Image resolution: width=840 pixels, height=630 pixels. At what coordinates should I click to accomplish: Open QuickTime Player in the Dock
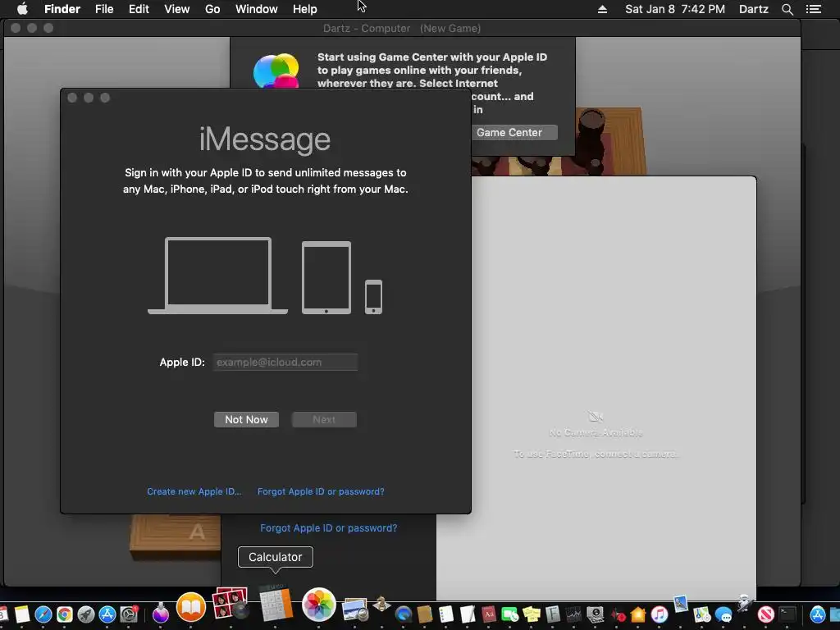[x=404, y=614]
